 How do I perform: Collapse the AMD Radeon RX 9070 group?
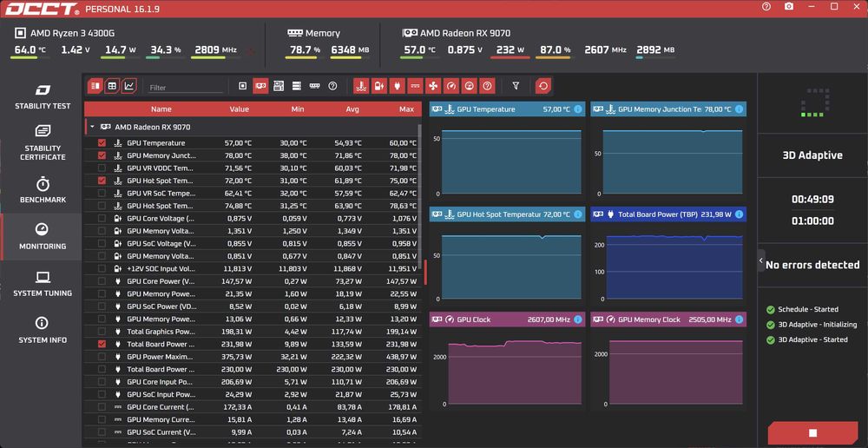(93, 127)
